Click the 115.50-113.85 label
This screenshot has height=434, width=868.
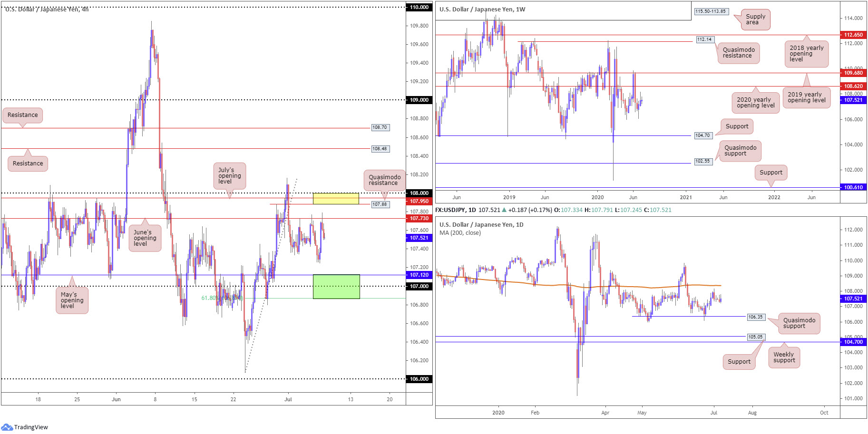711,11
